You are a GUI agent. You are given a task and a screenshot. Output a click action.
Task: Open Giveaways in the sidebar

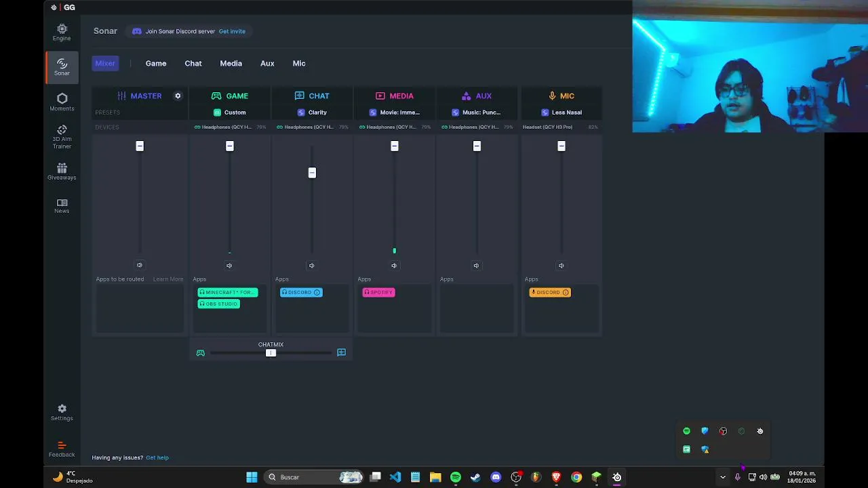(x=62, y=171)
